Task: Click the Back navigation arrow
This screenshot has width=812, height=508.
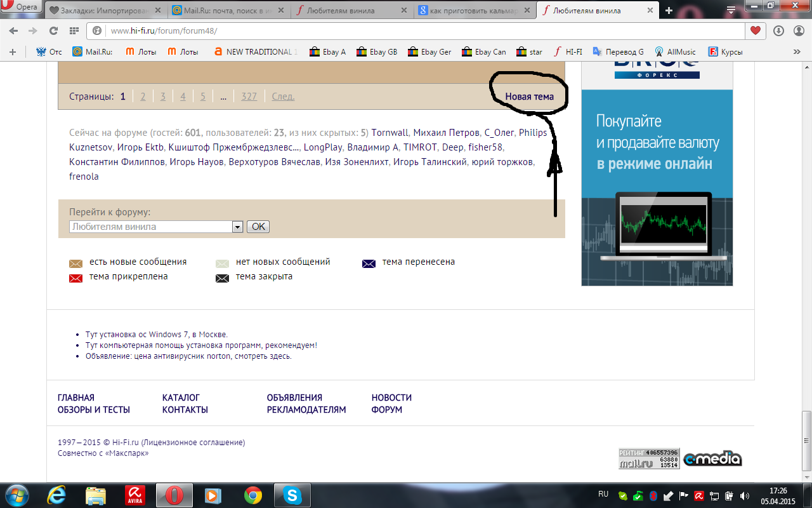Action: [14, 30]
